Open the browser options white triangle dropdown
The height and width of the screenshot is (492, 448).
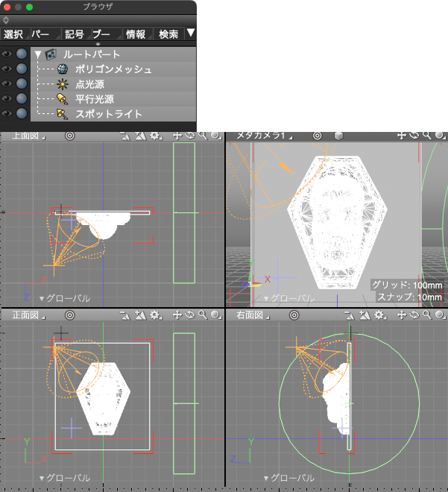191,33
